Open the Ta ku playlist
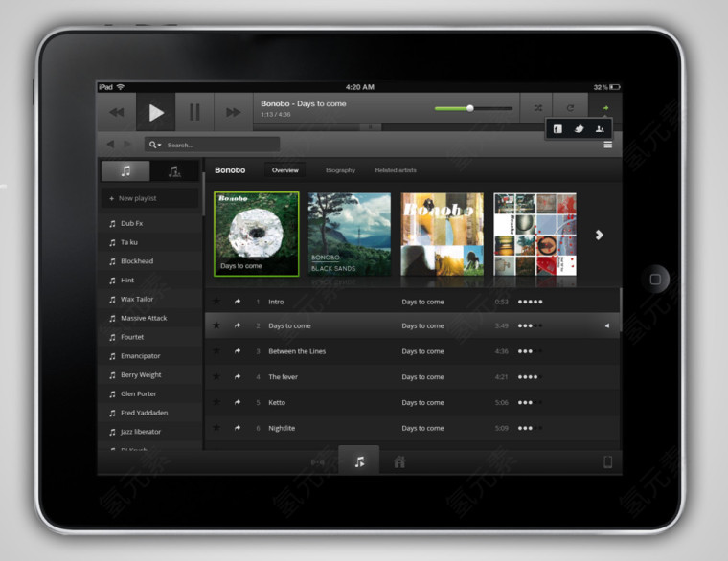This screenshot has width=728, height=561. [x=149, y=242]
